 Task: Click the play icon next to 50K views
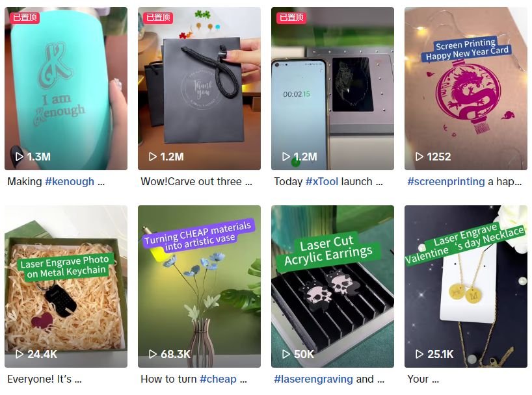pyautogui.click(x=286, y=354)
